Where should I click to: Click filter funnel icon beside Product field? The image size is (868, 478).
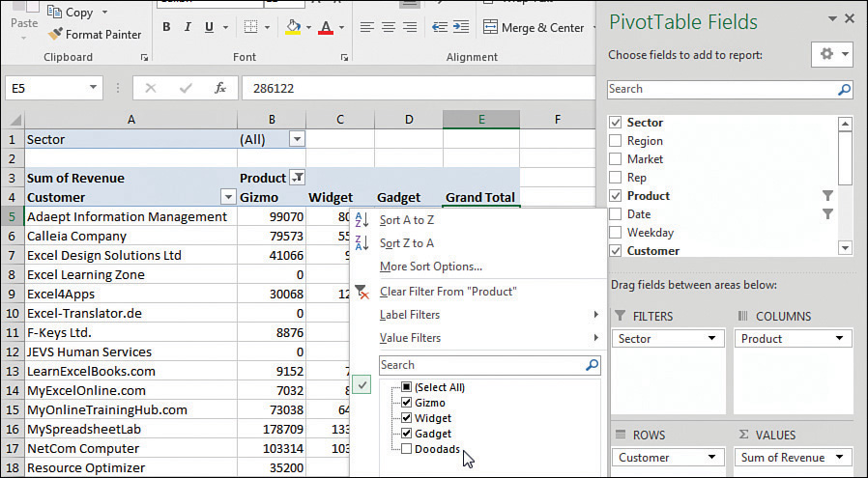[827, 196]
